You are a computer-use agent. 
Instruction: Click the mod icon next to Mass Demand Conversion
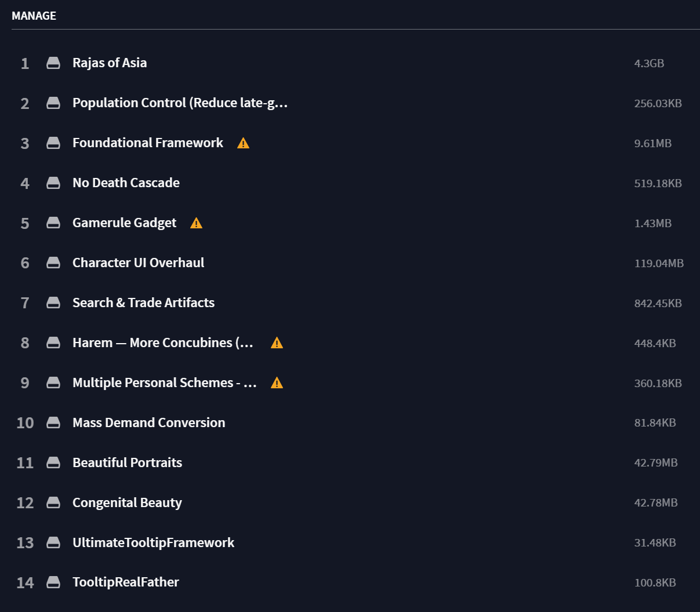pyautogui.click(x=53, y=422)
